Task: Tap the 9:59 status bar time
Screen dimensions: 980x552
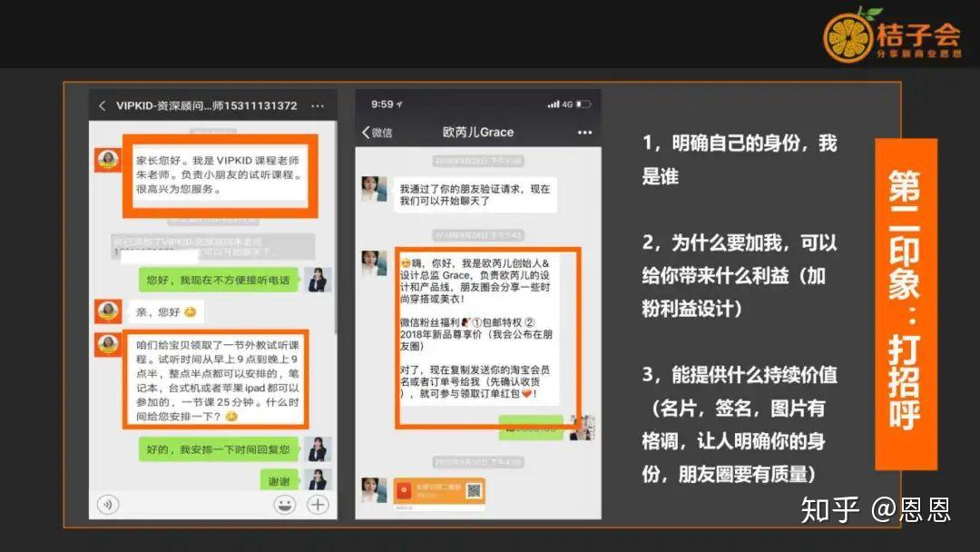Action: point(382,104)
